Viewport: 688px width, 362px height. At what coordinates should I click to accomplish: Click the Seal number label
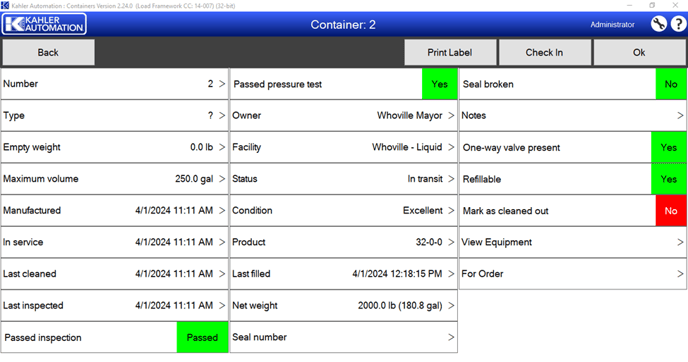(259, 337)
